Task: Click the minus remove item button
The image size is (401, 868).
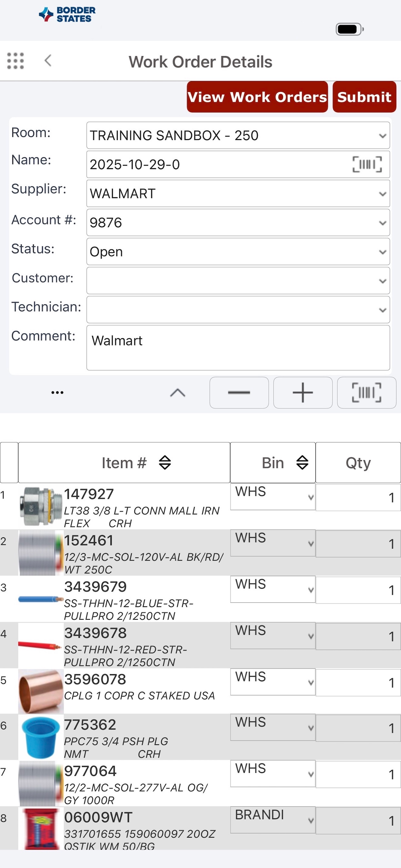Action: (x=239, y=393)
